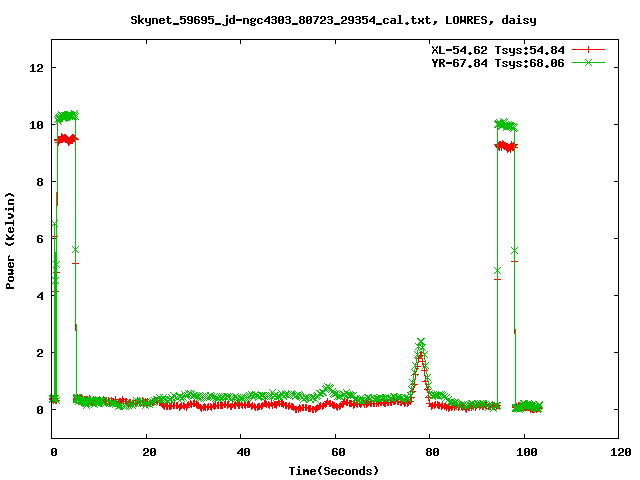Select the XL-54.62 Tsys:54.84 legend label

498,50
